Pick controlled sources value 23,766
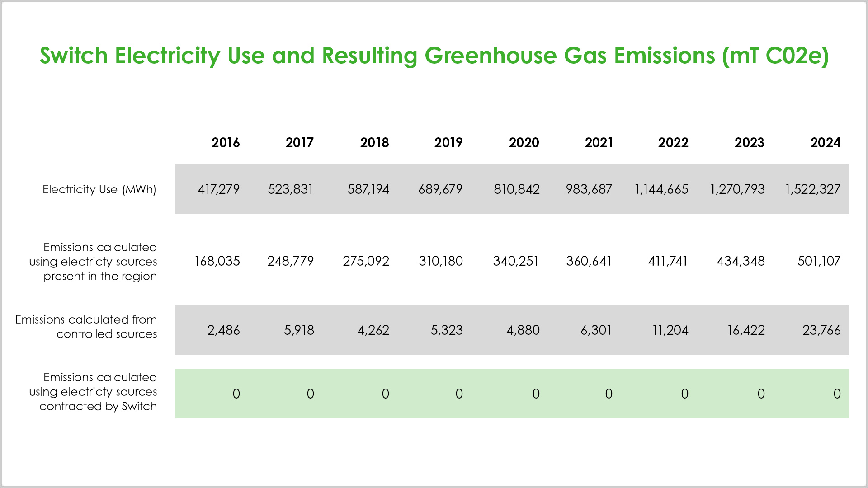The width and height of the screenshot is (868, 488). pos(821,330)
